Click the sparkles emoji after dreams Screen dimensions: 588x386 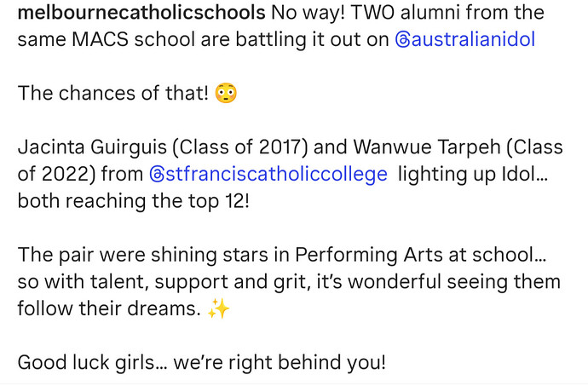[x=218, y=308]
